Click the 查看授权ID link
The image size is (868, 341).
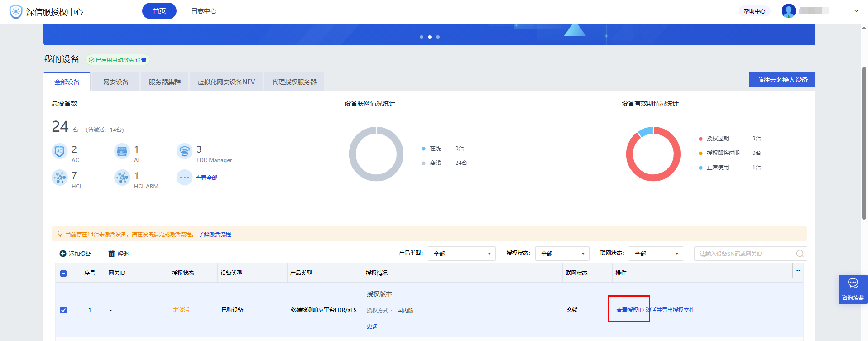(x=630, y=310)
